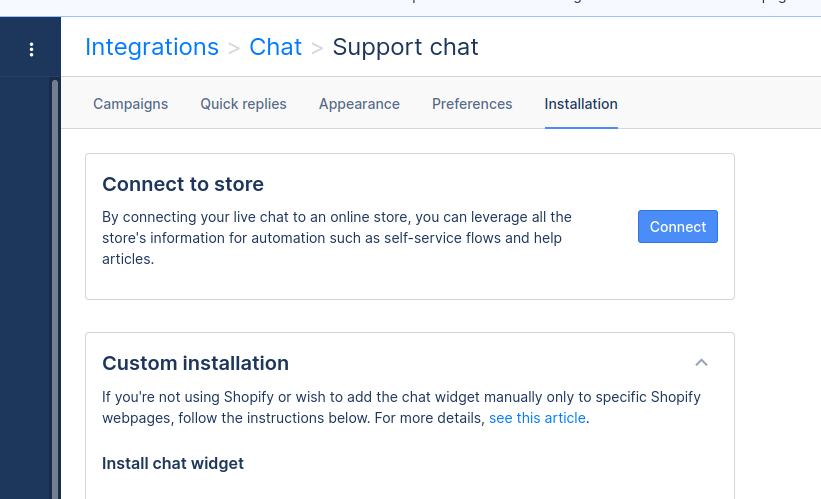Select the Support chat breadcrumb title

tap(405, 47)
